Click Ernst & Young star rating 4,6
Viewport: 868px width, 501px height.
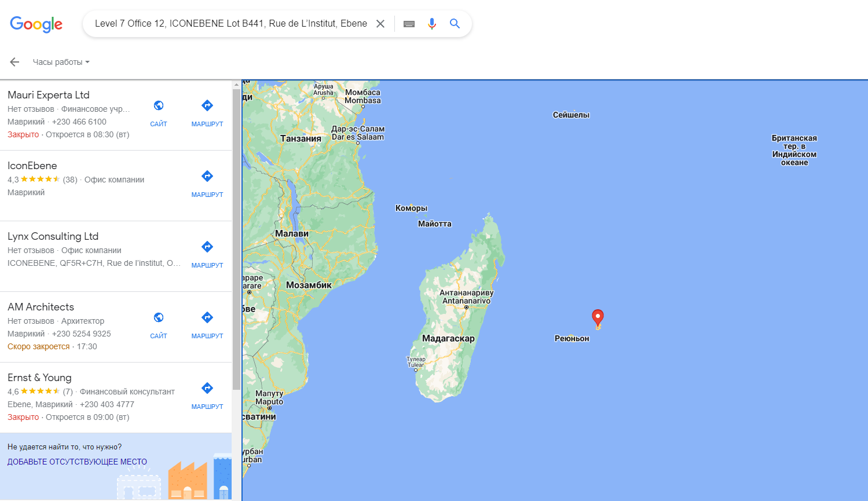(40, 392)
